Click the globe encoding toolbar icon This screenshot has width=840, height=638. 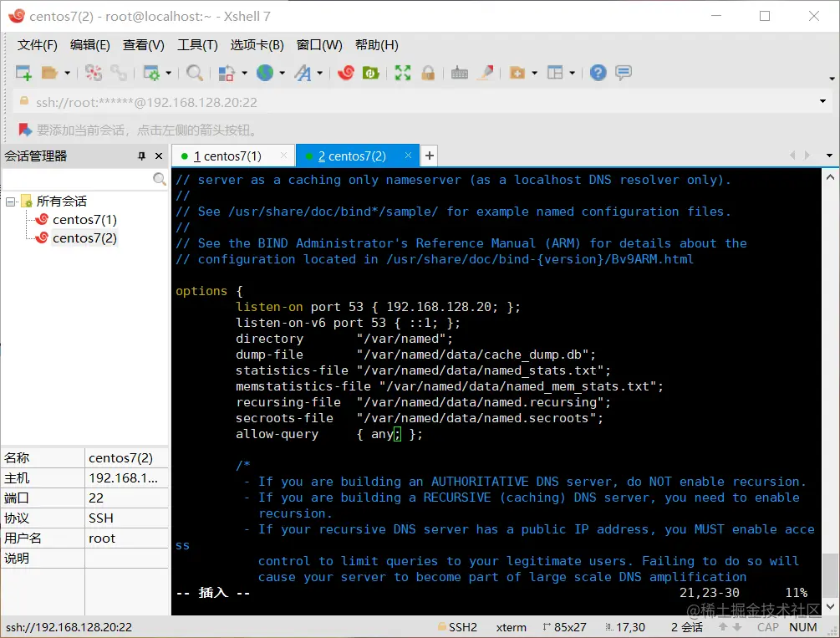point(265,73)
